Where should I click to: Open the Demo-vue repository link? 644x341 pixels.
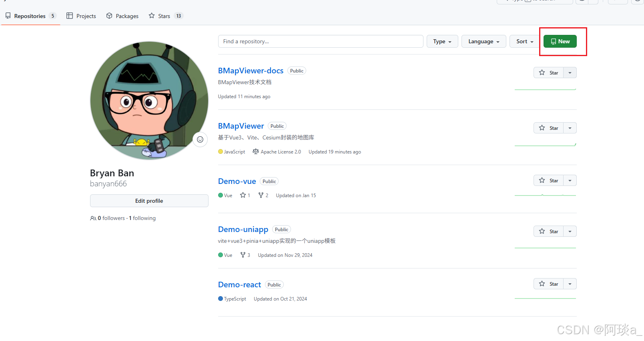237,181
